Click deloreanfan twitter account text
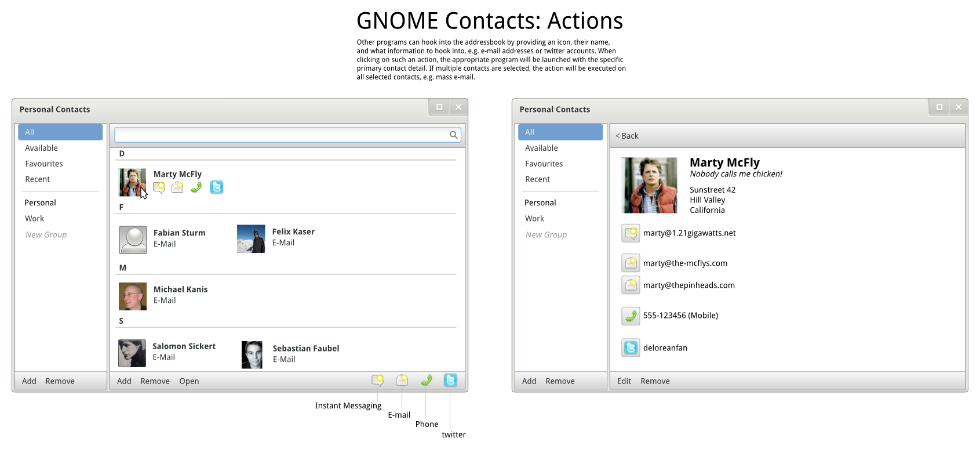980x449 pixels. [665, 348]
